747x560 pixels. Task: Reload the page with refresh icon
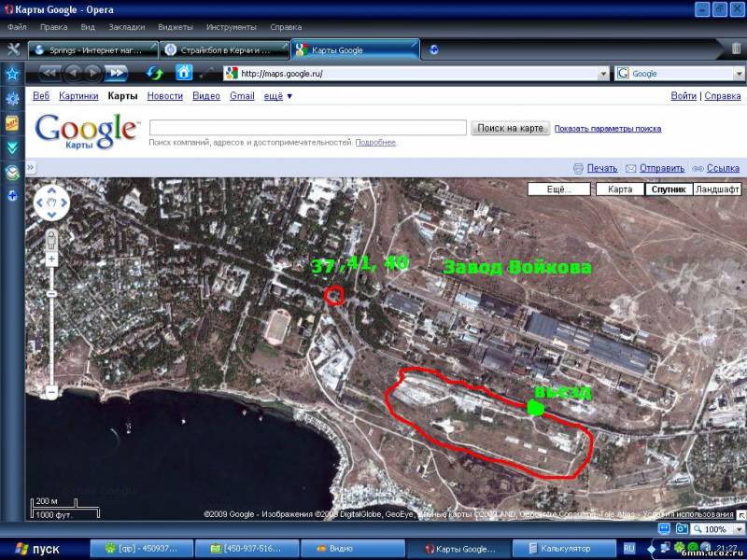coord(155,74)
